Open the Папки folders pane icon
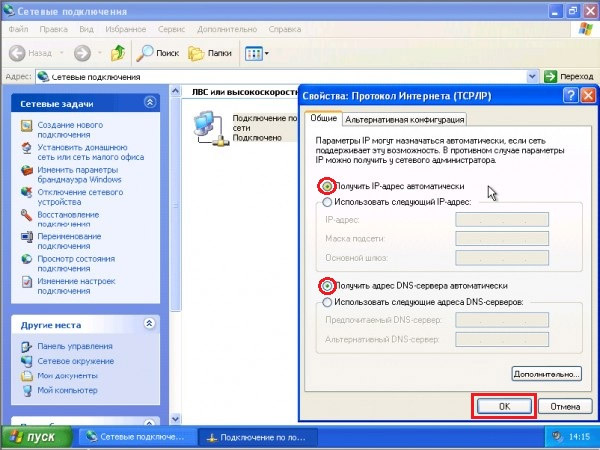The height and width of the screenshot is (450, 600). (x=196, y=52)
